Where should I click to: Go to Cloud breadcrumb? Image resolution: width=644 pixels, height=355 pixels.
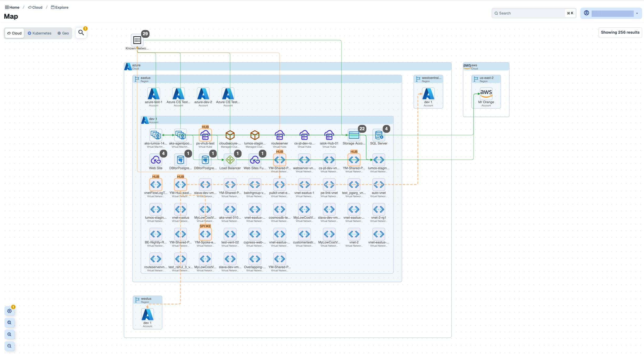(35, 7)
